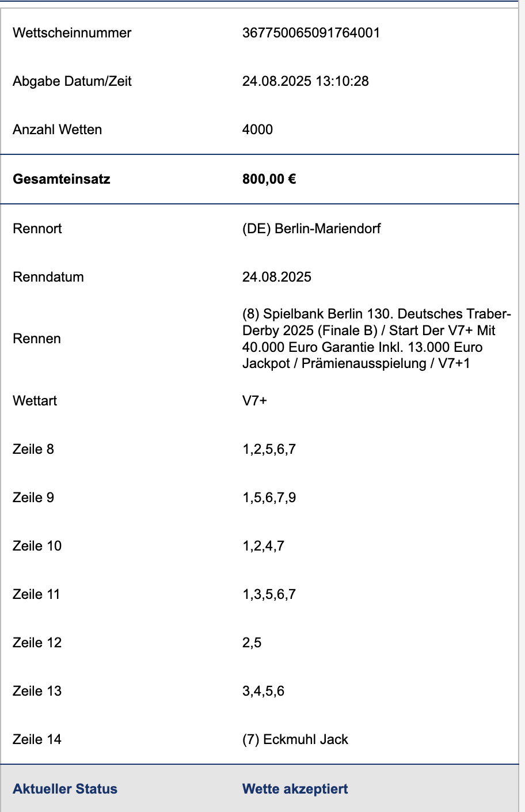Click the Gesamteinsatz amount 800,00 €
Screen dimensions: 525x812
[x=269, y=179]
